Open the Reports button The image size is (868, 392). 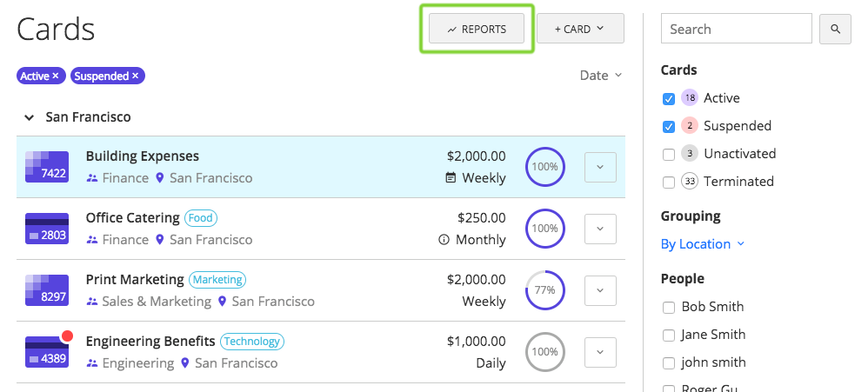477,29
